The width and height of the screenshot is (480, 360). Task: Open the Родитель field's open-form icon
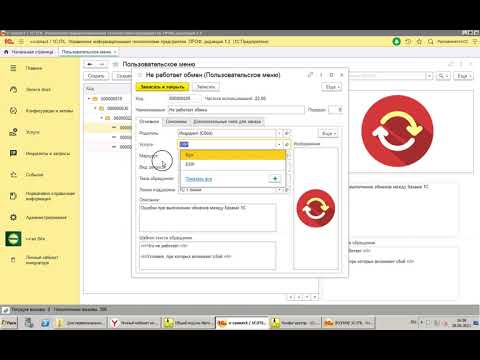point(287,133)
